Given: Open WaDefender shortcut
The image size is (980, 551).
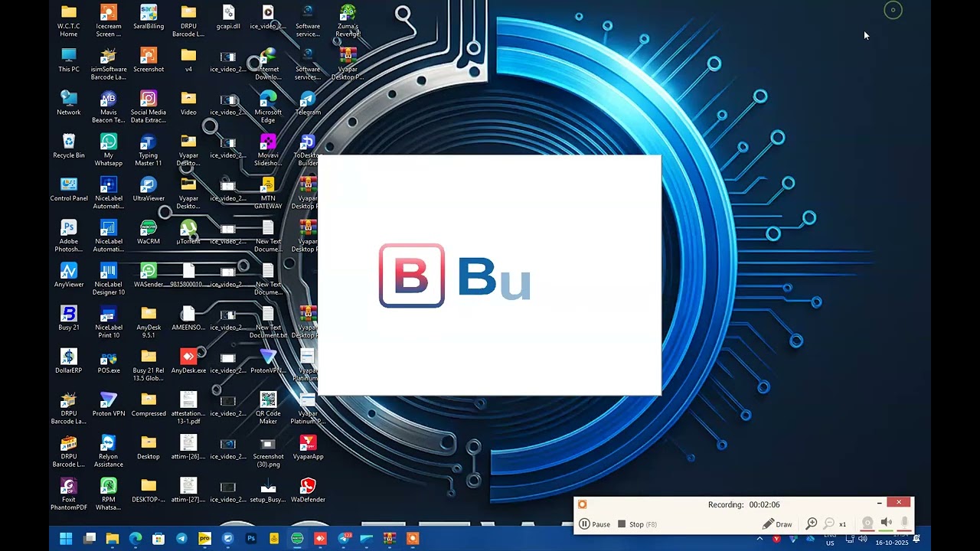Looking at the screenshot, I should (308, 489).
